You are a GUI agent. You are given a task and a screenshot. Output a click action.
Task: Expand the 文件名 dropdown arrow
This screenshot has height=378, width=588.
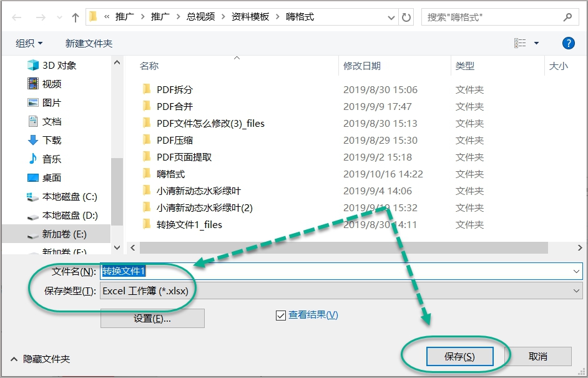[576, 271]
